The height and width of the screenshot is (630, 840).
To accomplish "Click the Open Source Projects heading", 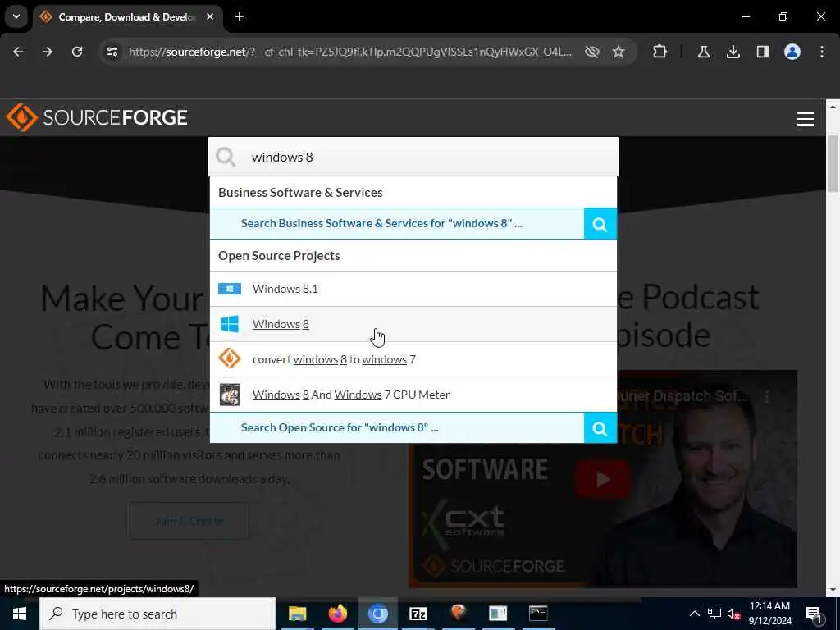I will [279, 256].
